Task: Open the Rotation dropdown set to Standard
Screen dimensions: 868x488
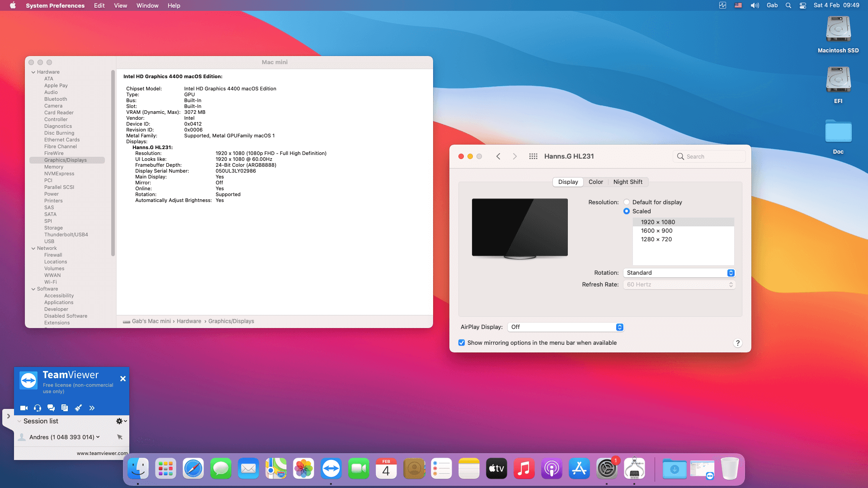Action: point(679,272)
